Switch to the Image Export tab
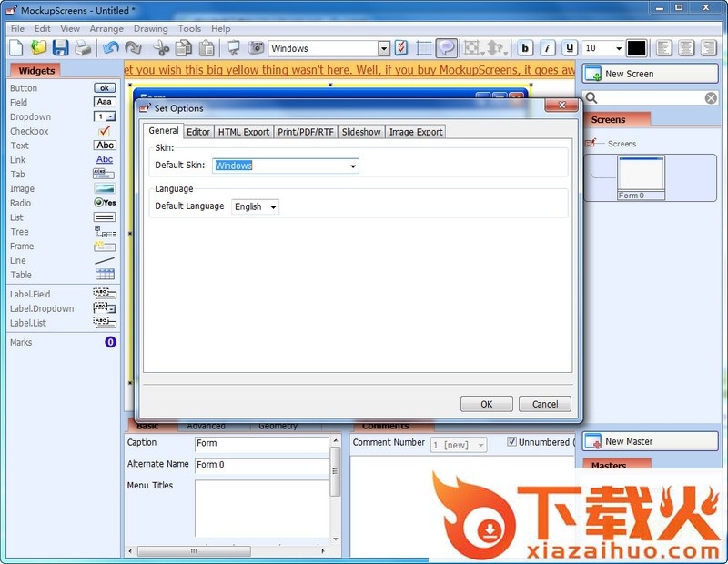 coord(416,132)
